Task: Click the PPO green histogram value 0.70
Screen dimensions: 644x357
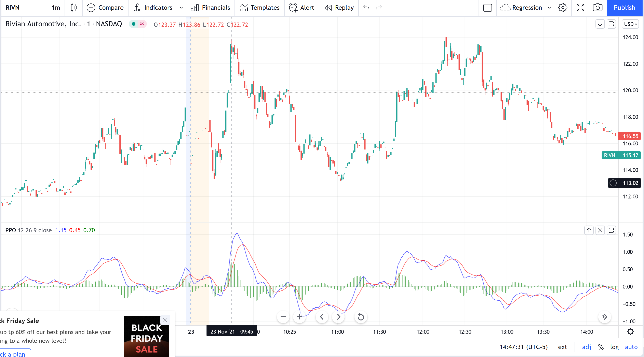Action: tap(89, 230)
